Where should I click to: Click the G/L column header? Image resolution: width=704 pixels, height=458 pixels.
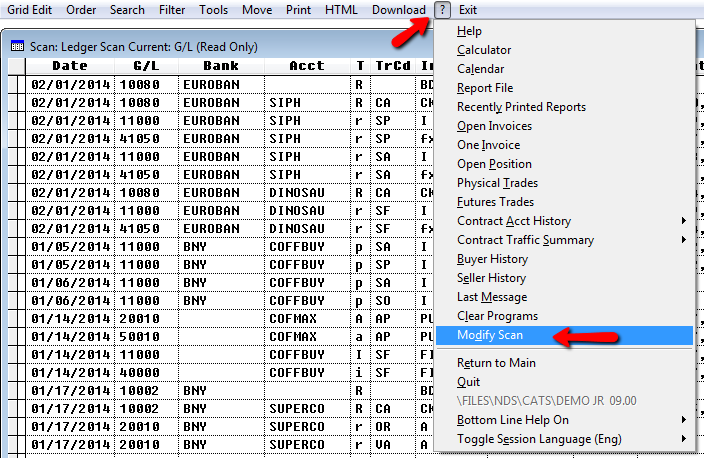pyautogui.click(x=146, y=66)
